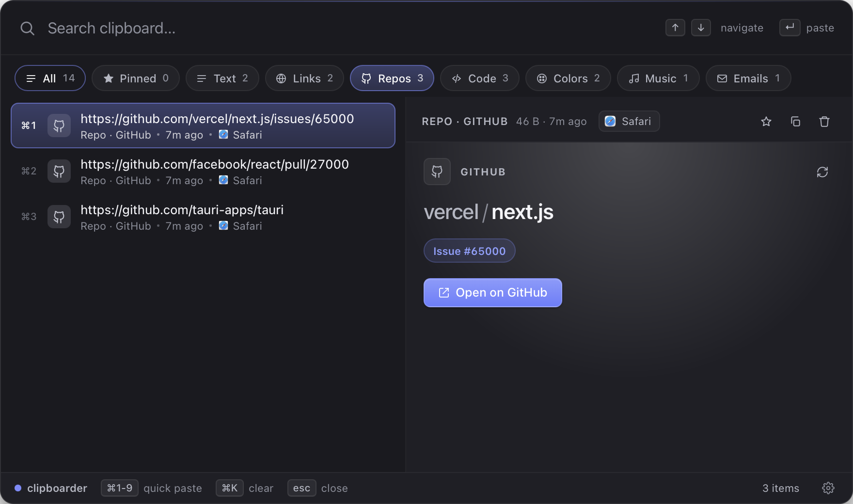Click the Open on GitHub button
The image size is (853, 504).
(x=493, y=293)
